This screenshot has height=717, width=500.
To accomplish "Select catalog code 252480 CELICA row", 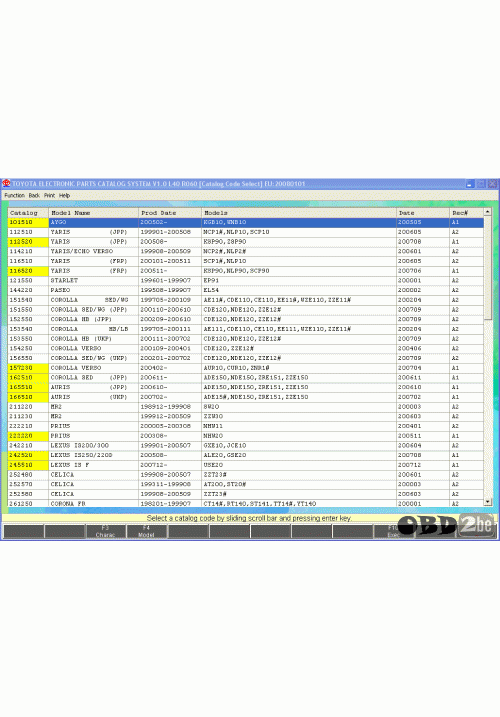I will pos(246,475).
